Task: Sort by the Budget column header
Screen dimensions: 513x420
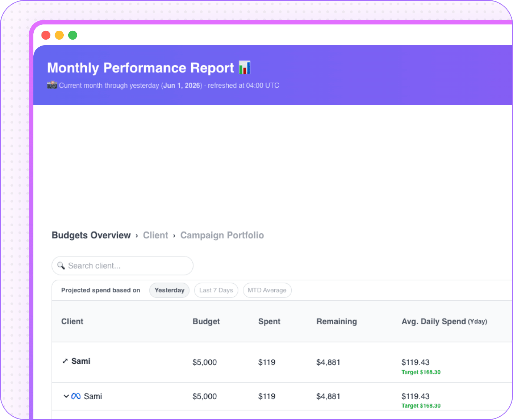Action: coord(206,321)
